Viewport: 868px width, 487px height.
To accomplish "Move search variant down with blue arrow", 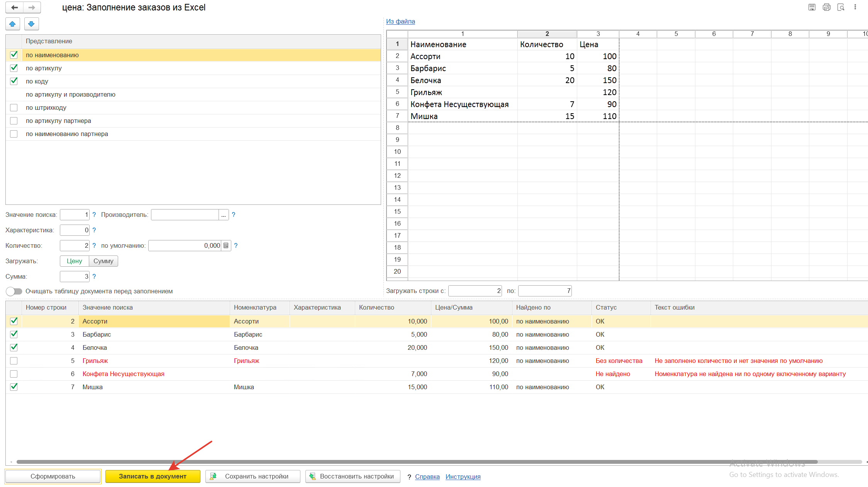I will [x=32, y=24].
